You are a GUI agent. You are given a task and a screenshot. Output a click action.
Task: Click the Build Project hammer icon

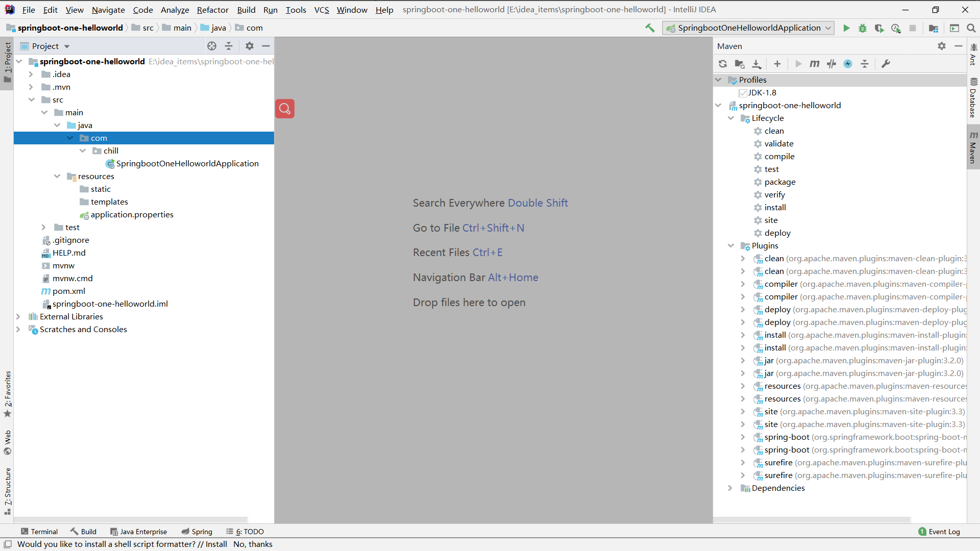[650, 28]
